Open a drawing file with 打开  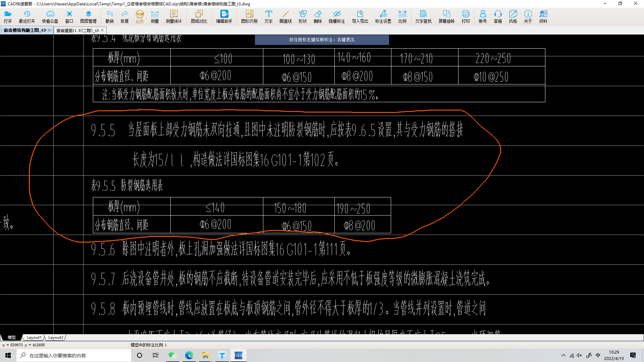pyautogui.click(x=8, y=16)
